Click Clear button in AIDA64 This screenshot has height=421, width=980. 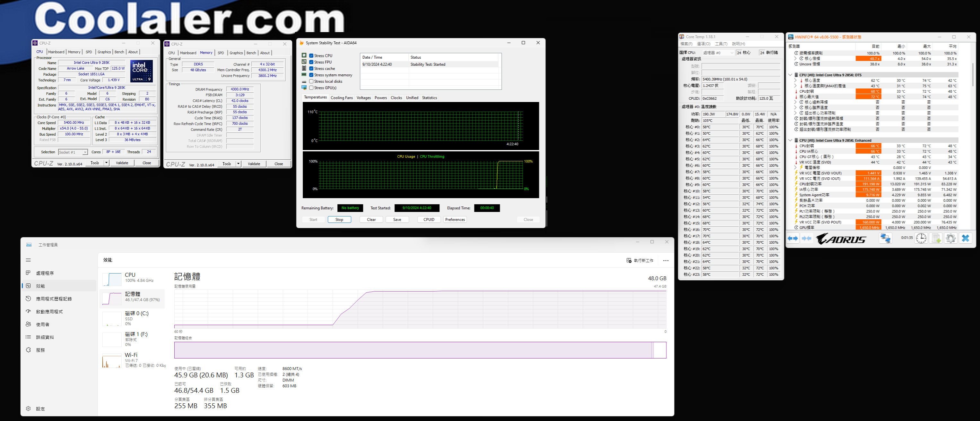coord(371,220)
